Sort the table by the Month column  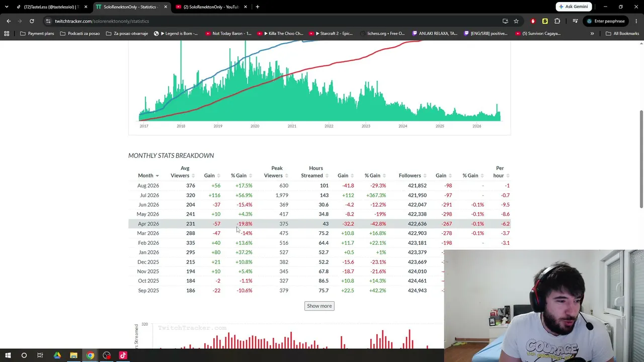(148, 175)
